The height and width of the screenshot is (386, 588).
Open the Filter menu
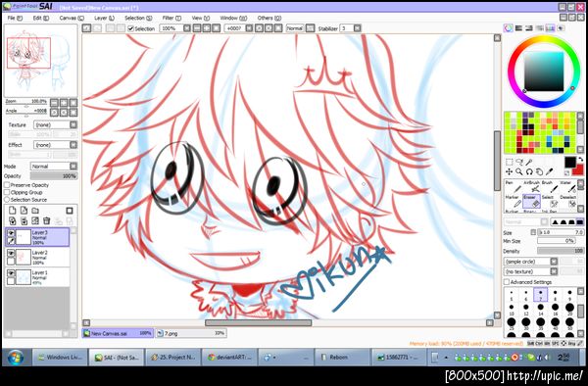[171, 18]
